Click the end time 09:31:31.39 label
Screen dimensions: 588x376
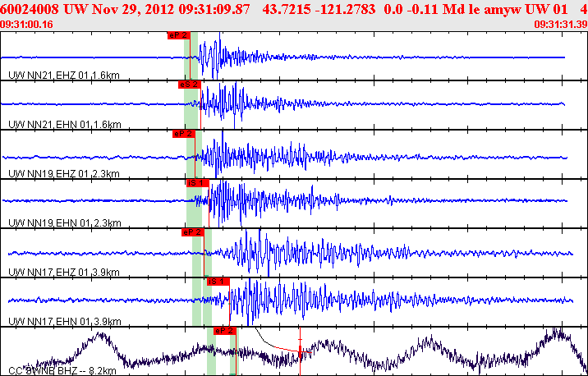coord(561,25)
